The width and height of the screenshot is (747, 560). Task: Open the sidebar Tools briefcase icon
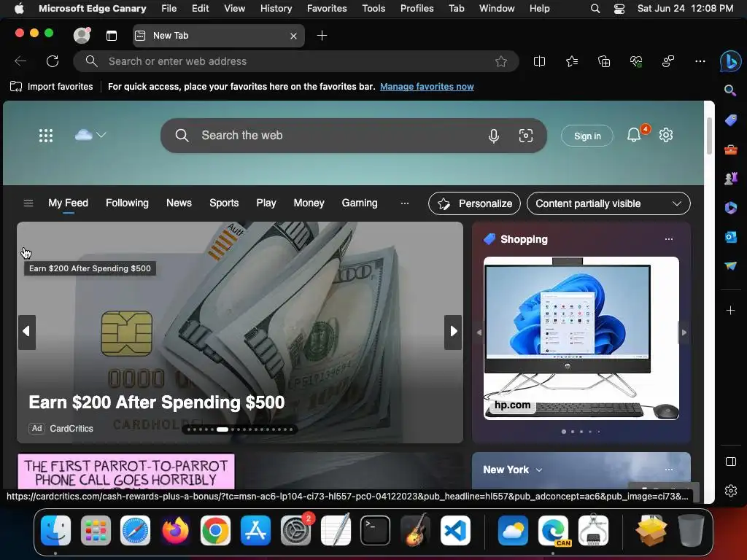(730, 149)
